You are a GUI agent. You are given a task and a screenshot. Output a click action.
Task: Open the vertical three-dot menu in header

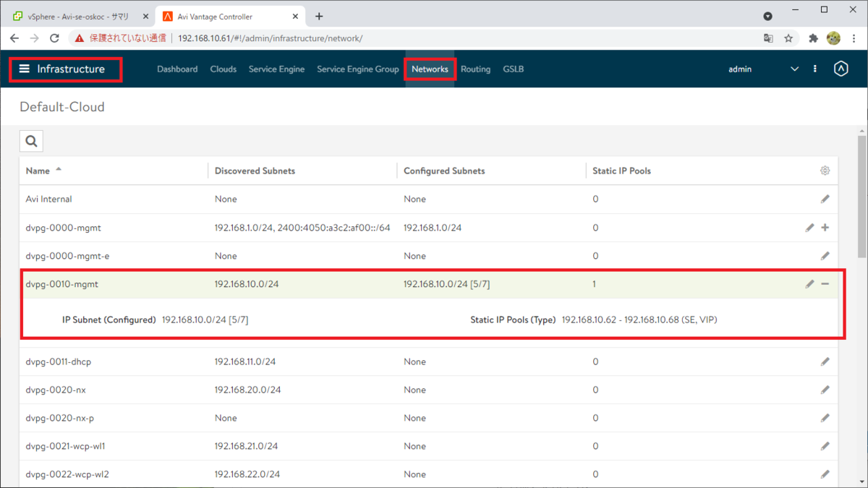815,69
